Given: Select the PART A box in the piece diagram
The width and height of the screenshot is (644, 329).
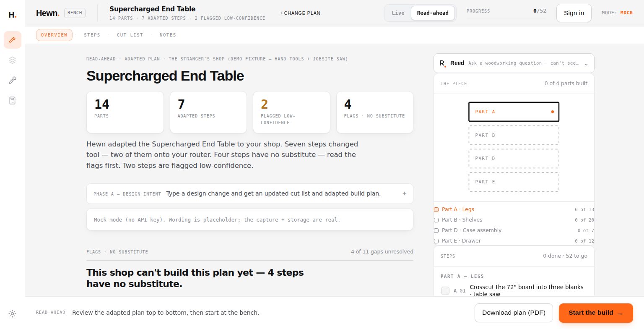Looking at the screenshot, I should point(514,112).
